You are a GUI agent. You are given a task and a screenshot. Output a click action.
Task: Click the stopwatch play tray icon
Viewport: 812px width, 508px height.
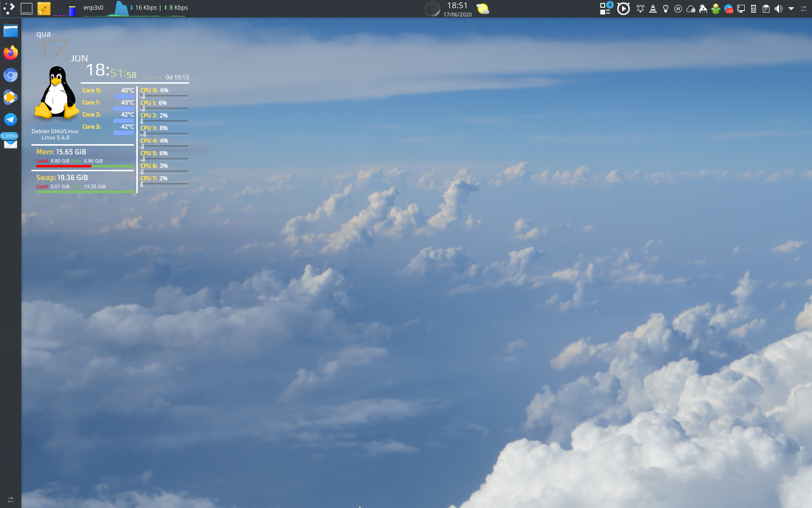coord(623,9)
